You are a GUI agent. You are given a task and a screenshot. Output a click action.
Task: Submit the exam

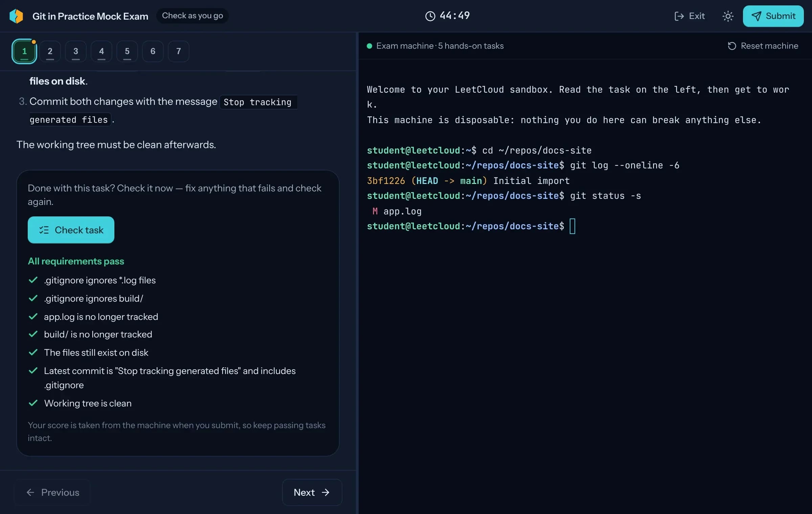tap(773, 16)
